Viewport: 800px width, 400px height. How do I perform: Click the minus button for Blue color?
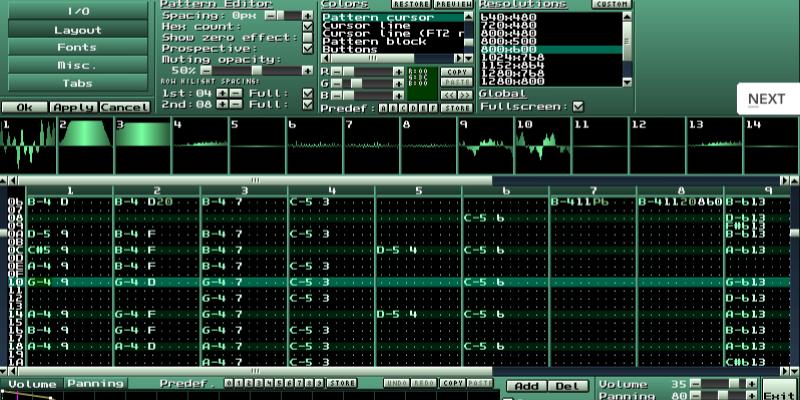click(x=337, y=97)
